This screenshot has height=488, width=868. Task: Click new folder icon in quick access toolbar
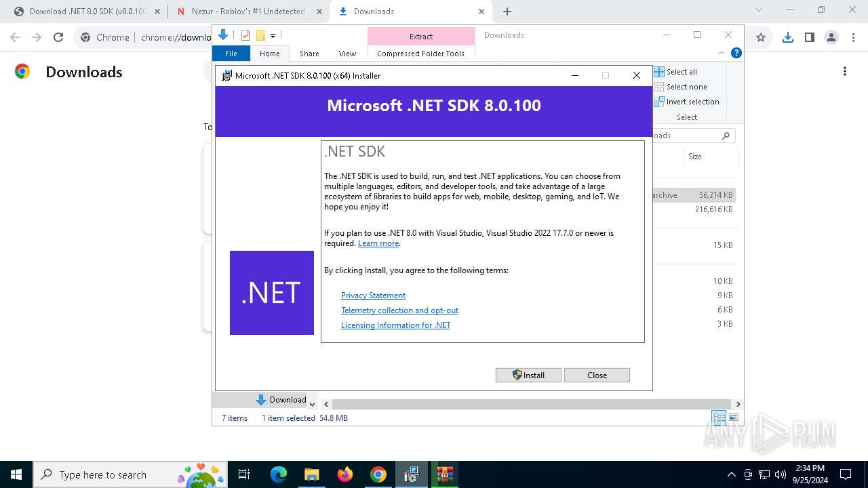click(260, 35)
